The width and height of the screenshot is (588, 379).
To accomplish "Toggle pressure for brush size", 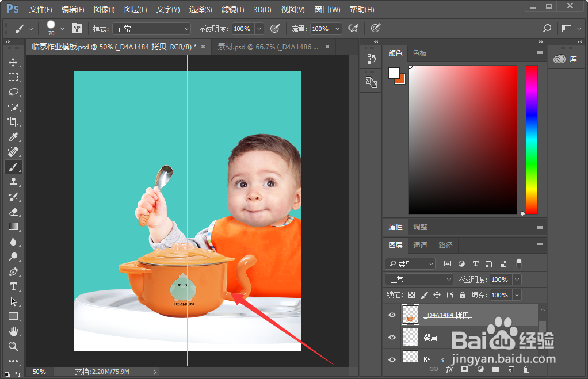I will click(x=375, y=28).
